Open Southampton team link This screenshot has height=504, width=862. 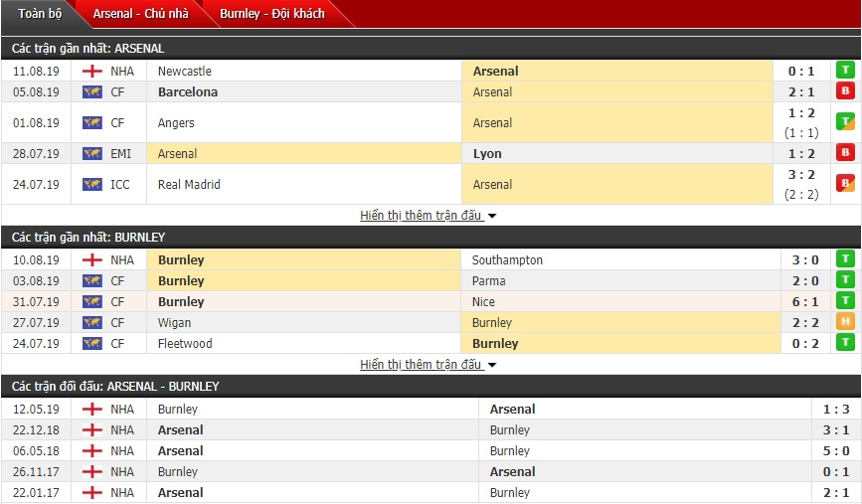click(507, 260)
